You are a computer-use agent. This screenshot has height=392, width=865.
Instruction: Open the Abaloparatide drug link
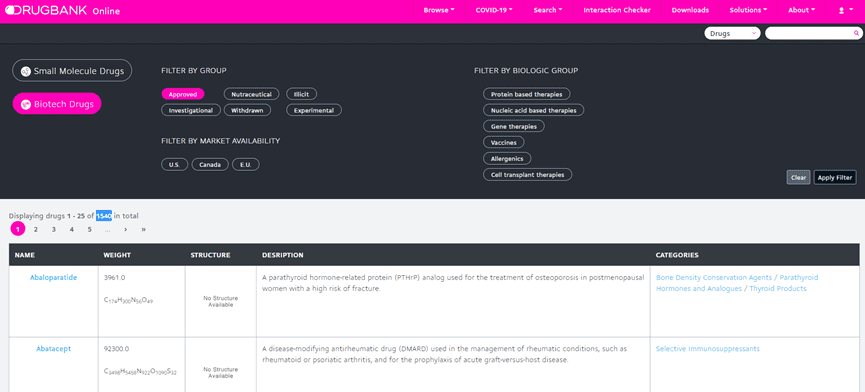54,277
